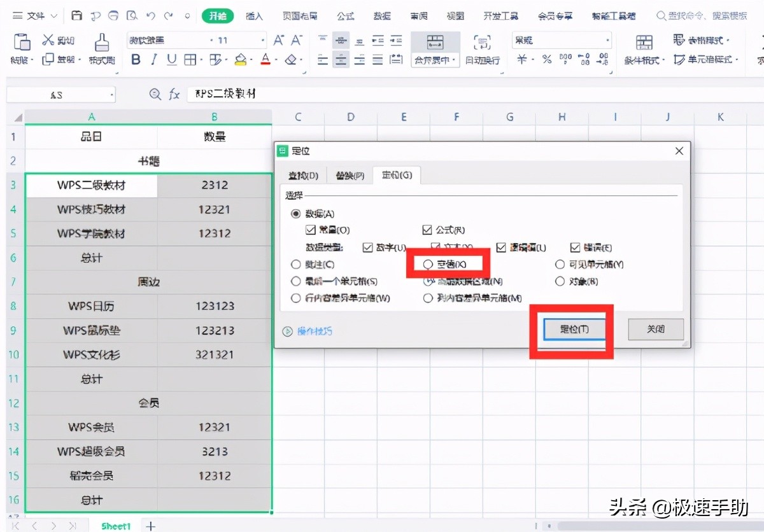The height and width of the screenshot is (532, 764).
Task: Click the Redo arrow icon
Action: tap(168, 16)
